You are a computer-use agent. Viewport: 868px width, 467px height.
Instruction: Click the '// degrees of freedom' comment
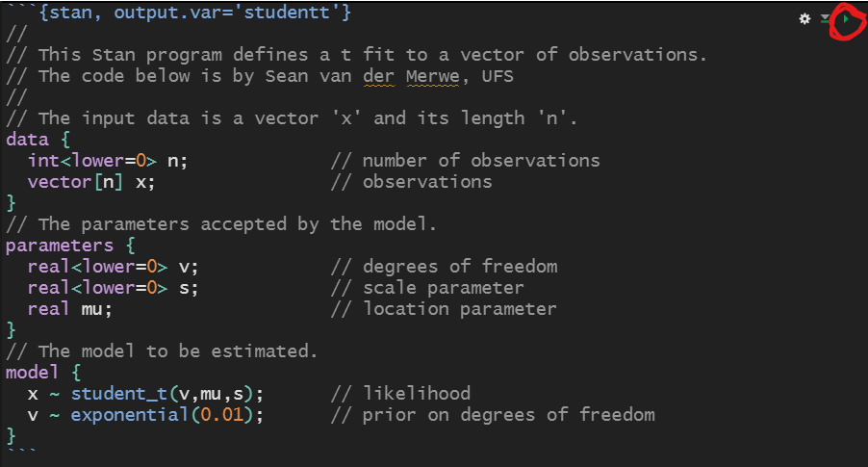click(x=444, y=267)
